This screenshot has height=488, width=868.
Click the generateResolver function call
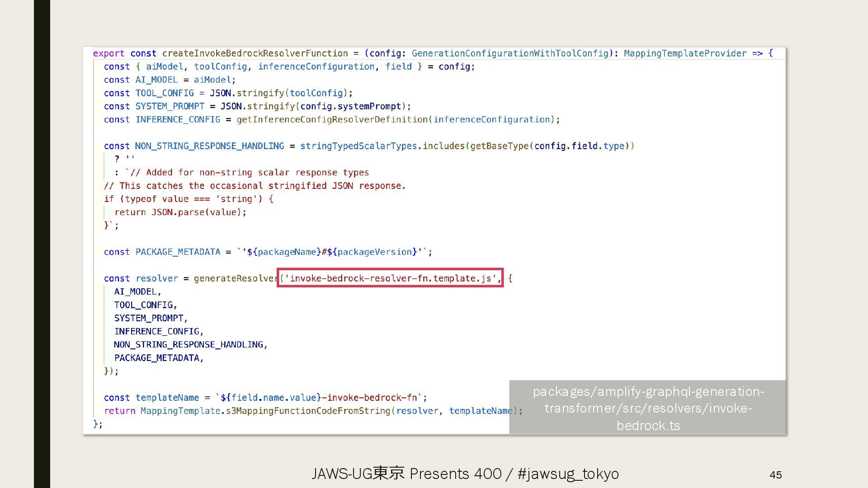click(x=235, y=278)
